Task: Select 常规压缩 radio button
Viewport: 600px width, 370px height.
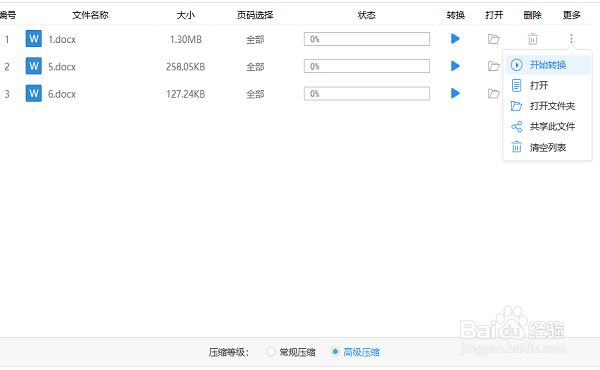Action: pyautogui.click(x=271, y=352)
